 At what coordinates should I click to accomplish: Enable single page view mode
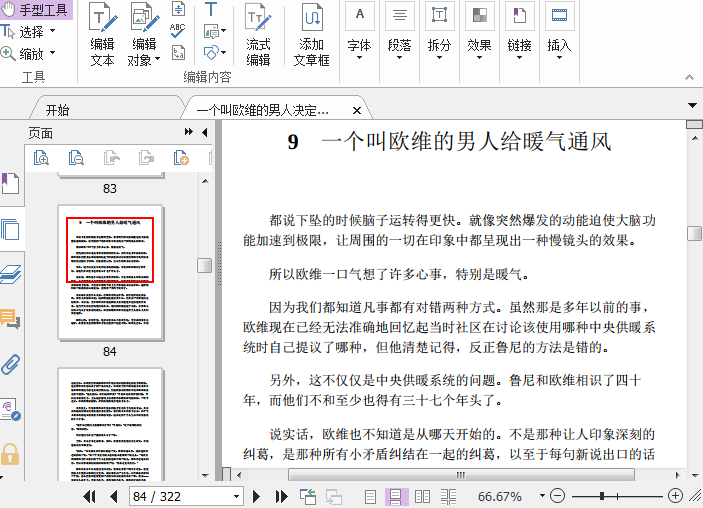point(371,496)
